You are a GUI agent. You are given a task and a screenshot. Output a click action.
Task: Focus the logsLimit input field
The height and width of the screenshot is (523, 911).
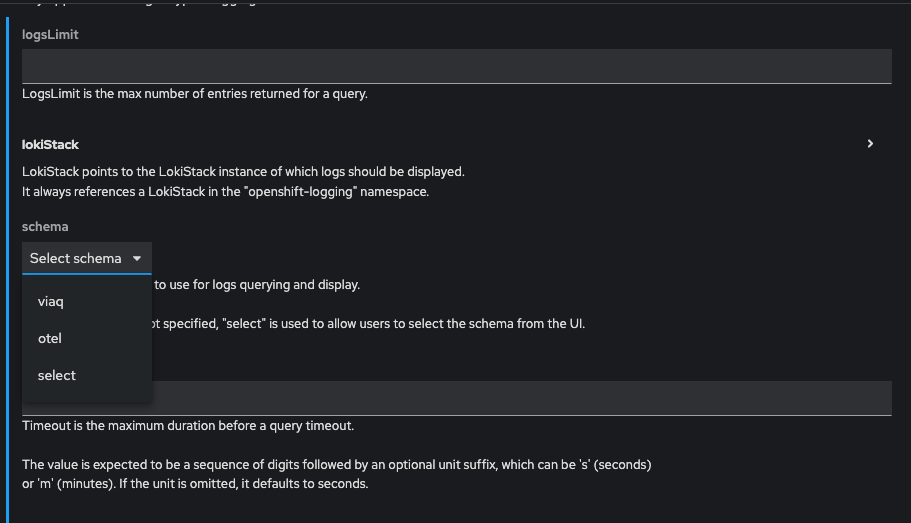point(456,66)
